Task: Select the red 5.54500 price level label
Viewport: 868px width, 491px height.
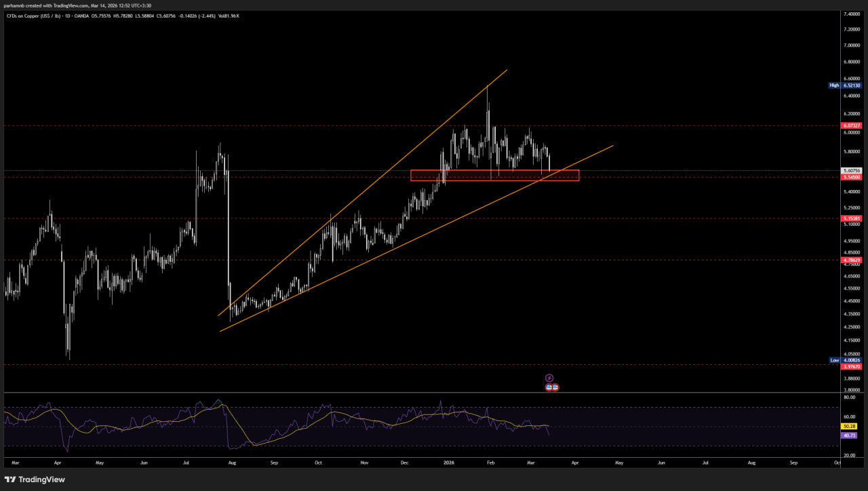Action: (851, 177)
